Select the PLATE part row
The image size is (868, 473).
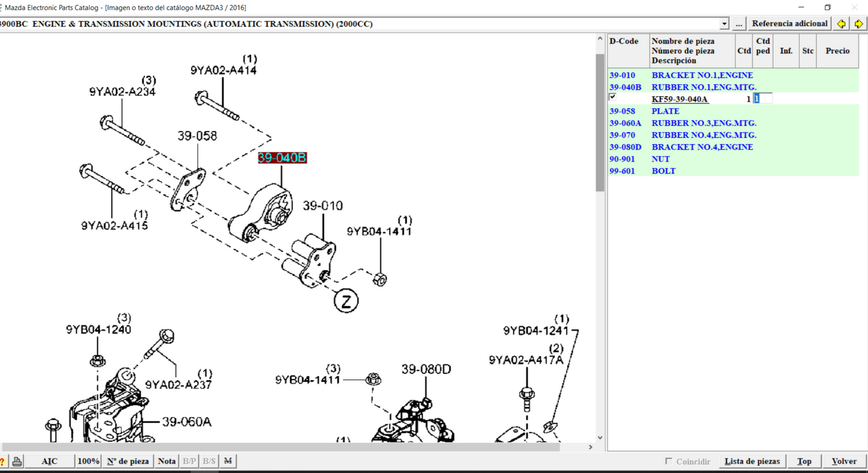[733, 111]
